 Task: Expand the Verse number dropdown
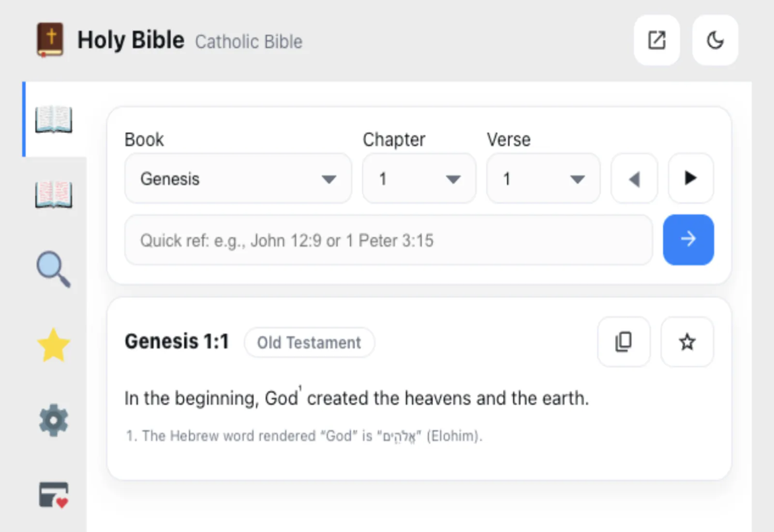click(x=543, y=179)
